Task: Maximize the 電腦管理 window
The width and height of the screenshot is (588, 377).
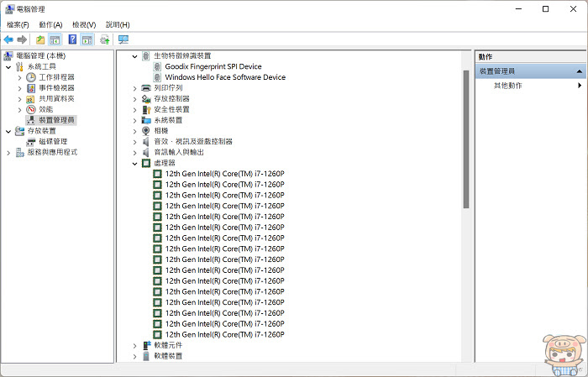Action: 546,9
